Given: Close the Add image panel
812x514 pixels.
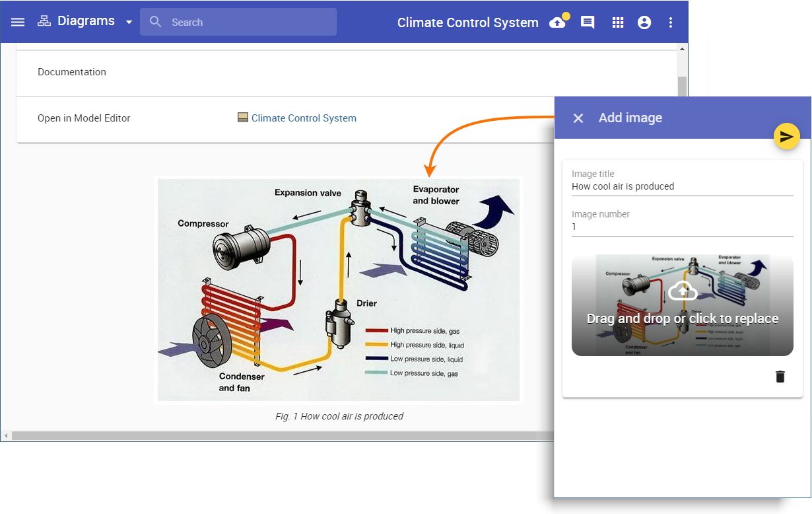Looking at the screenshot, I should pyautogui.click(x=578, y=118).
